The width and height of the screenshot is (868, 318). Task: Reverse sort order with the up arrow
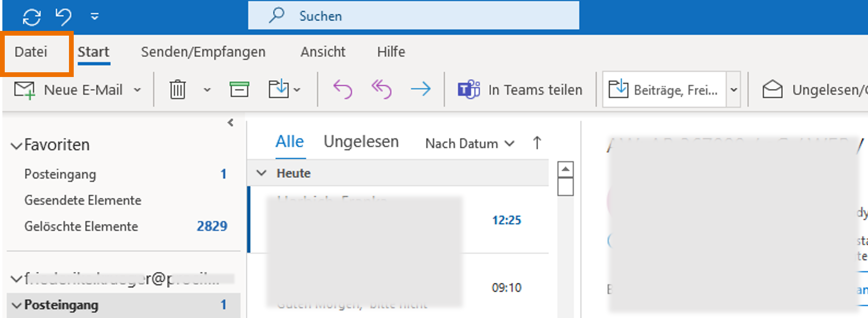tap(537, 143)
